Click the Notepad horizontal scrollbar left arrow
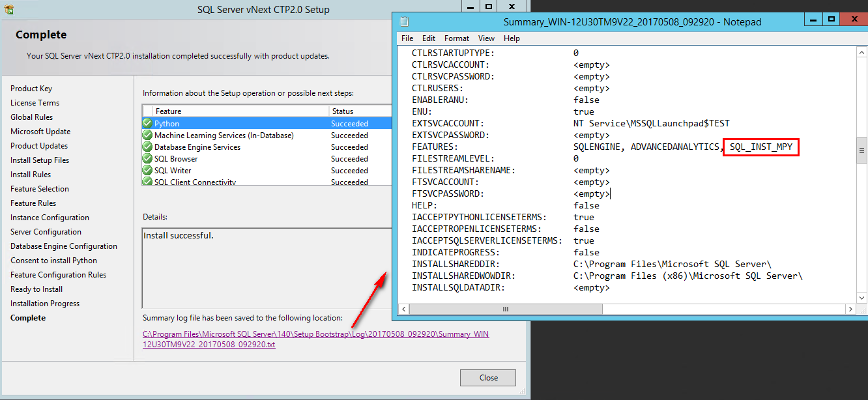This screenshot has width=868, height=400. point(404,309)
